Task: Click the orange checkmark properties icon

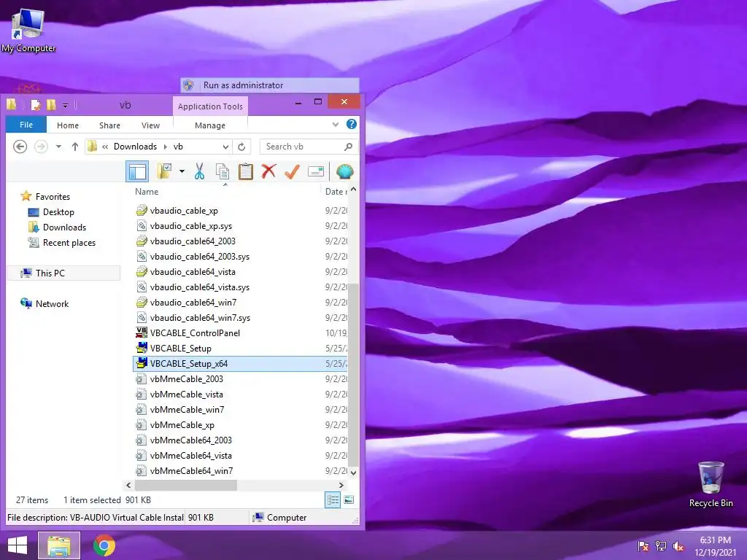Action: pyautogui.click(x=292, y=171)
